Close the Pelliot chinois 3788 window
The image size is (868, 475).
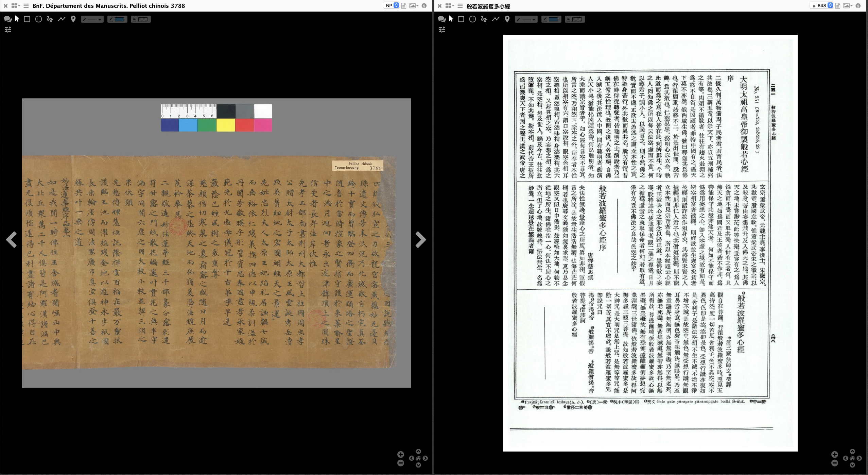point(5,6)
